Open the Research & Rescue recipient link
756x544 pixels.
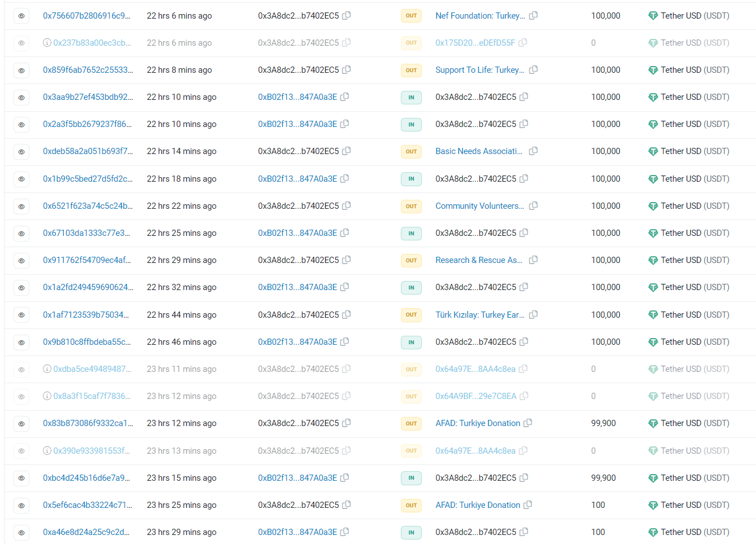point(479,260)
